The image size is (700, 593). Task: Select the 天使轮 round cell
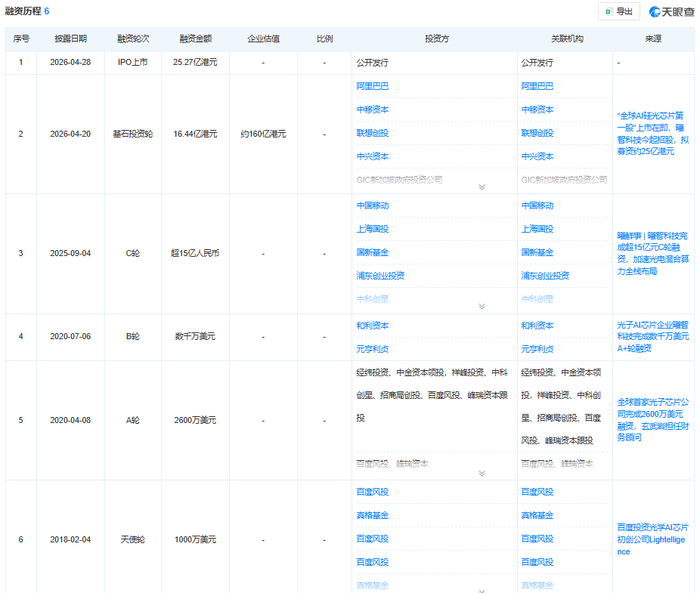(x=132, y=540)
